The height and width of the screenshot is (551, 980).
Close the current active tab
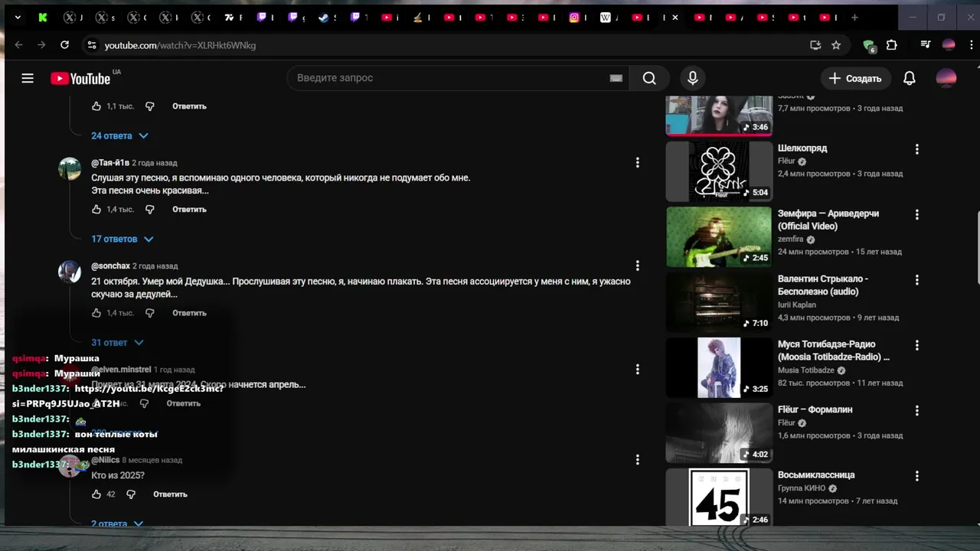tap(675, 17)
